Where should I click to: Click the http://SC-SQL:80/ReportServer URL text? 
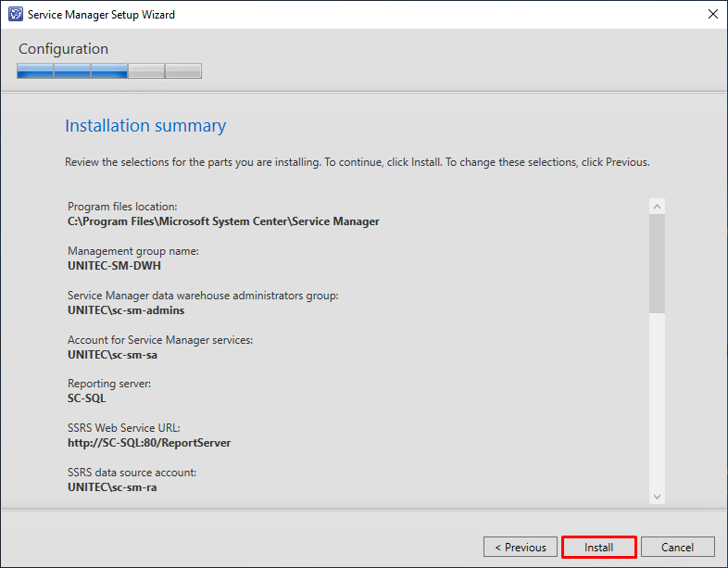click(149, 443)
